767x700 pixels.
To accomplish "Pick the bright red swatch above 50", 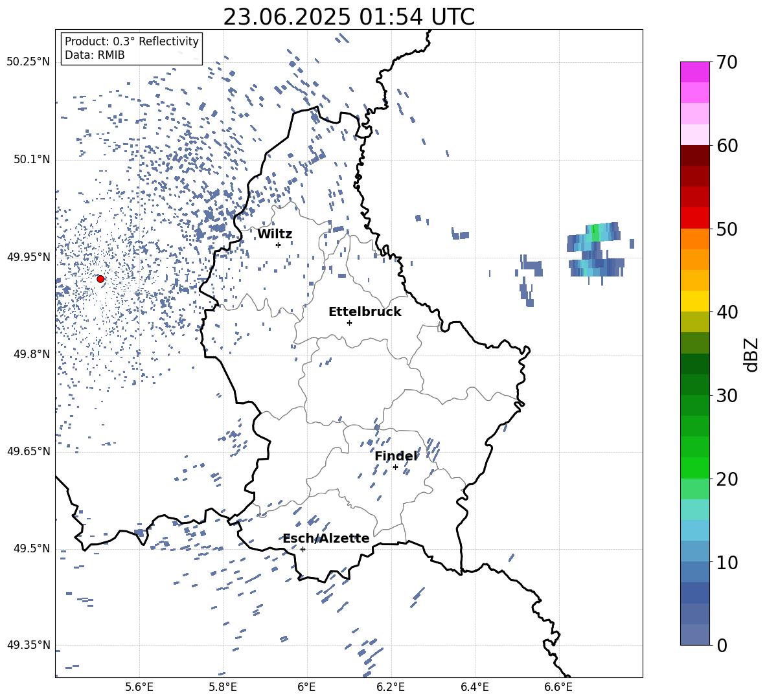I will (x=694, y=218).
